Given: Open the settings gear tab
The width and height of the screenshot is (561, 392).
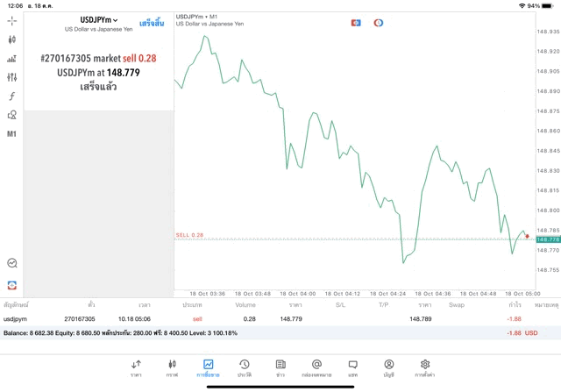Looking at the screenshot, I should 424,368.
